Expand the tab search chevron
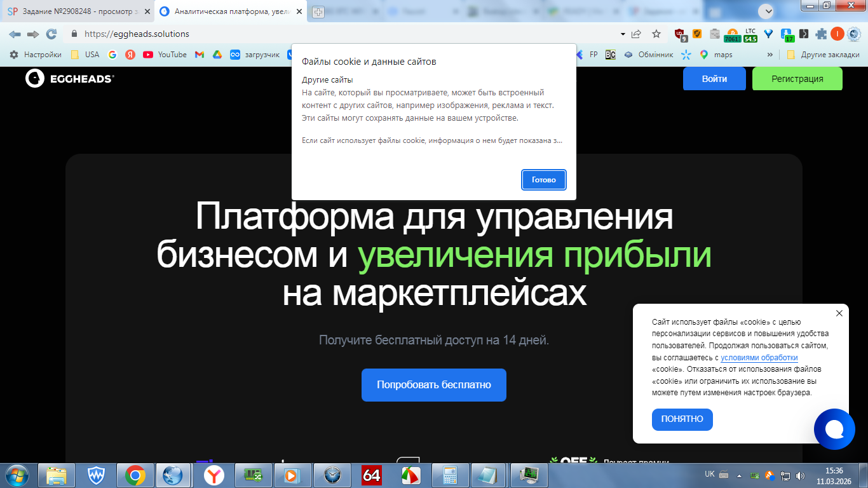868x488 pixels. click(x=767, y=11)
